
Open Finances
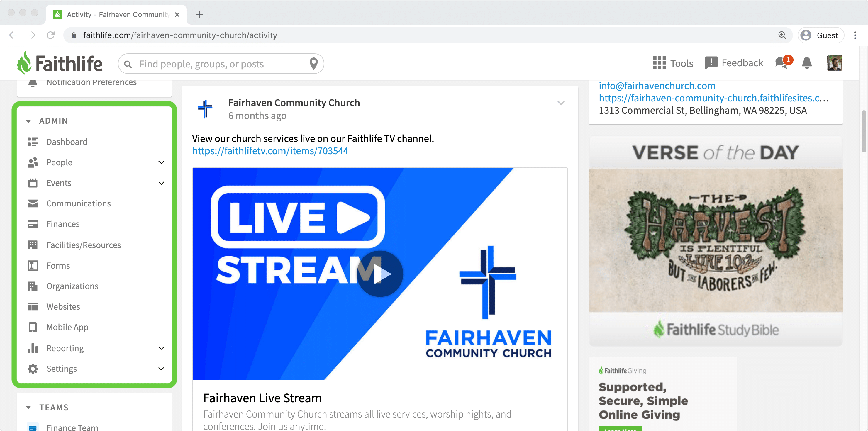pyautogui.click(x=63, y=224)
